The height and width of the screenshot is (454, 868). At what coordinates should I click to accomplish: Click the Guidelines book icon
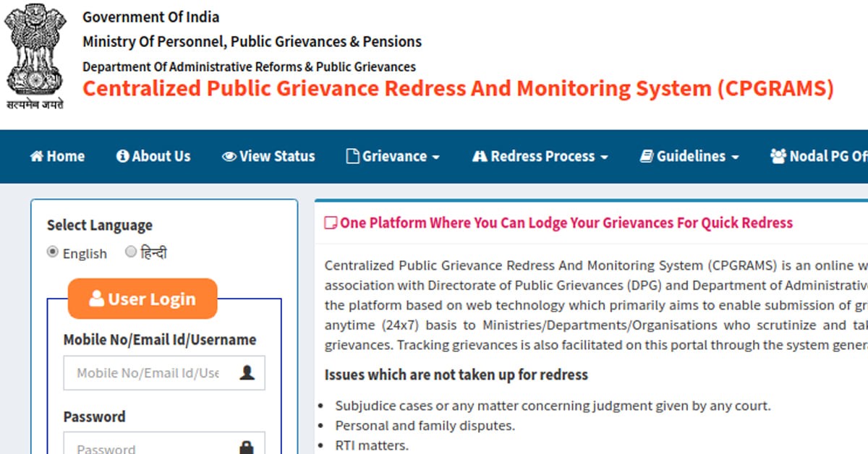[647, 156]
